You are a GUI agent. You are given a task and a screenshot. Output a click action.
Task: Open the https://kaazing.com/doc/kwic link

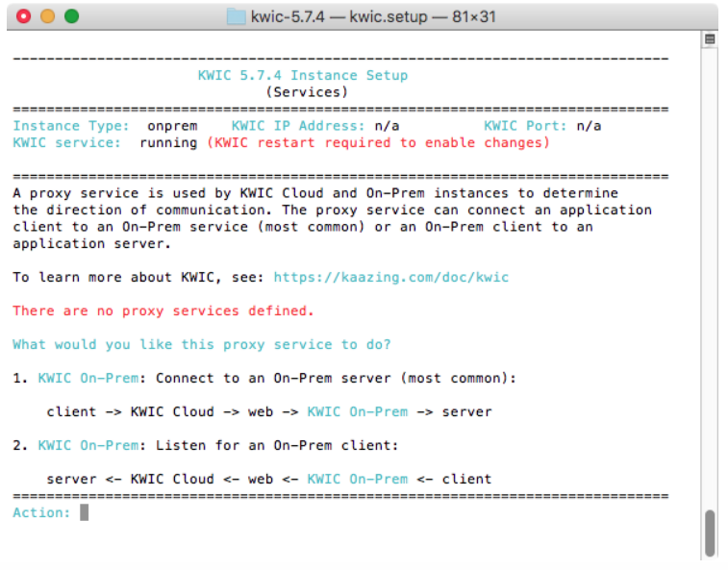click(391, 277)
